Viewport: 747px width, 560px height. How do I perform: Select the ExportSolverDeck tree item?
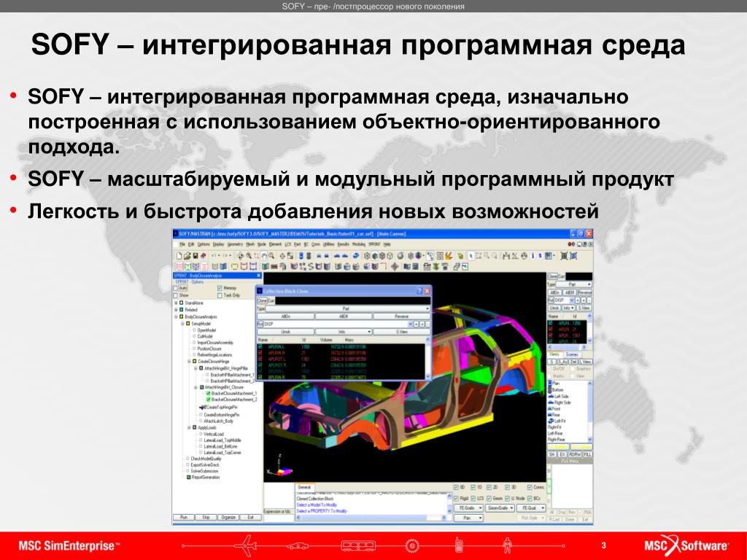(x=205, y=464)
